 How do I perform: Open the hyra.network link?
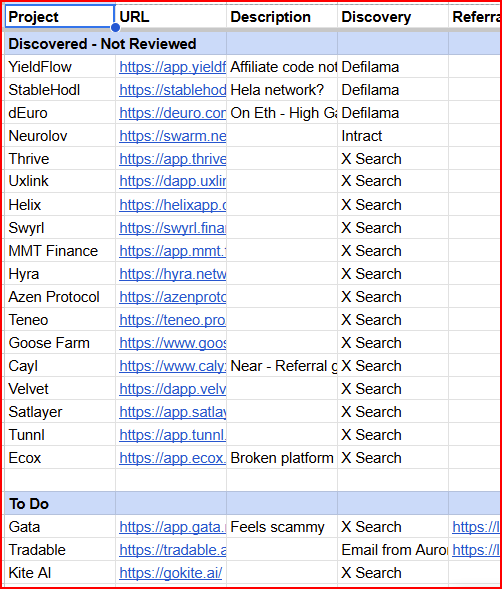172,274
